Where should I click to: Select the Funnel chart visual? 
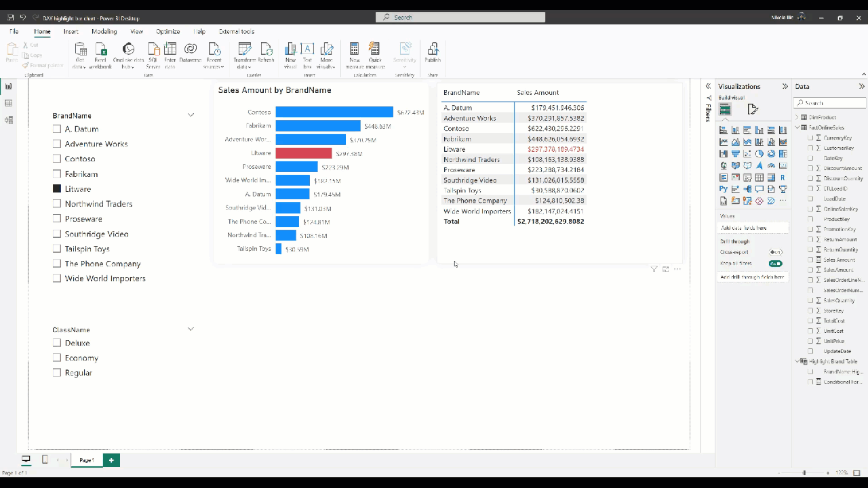tap(735, 154)
